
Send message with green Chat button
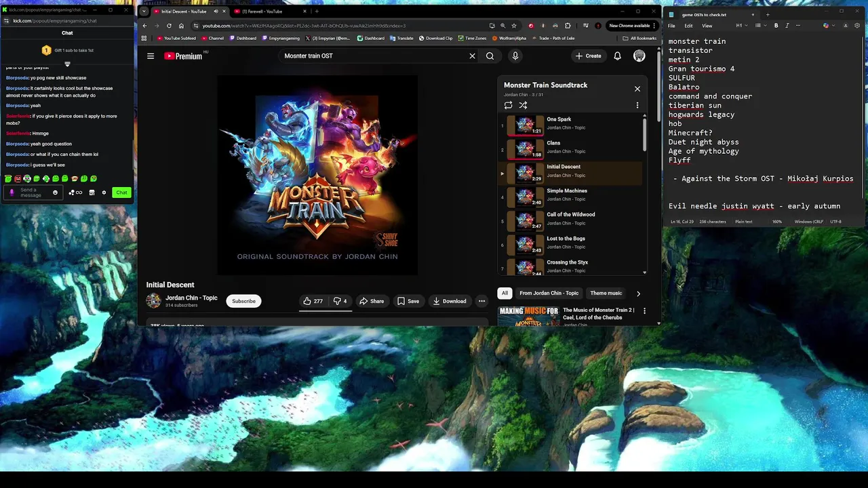121,192
